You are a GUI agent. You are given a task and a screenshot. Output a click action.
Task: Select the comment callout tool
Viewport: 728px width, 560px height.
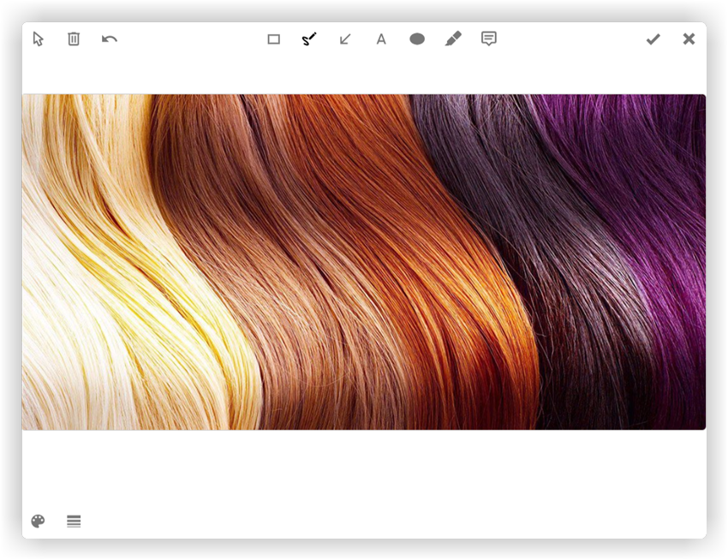pyautogui.click(x=489, y=39)
